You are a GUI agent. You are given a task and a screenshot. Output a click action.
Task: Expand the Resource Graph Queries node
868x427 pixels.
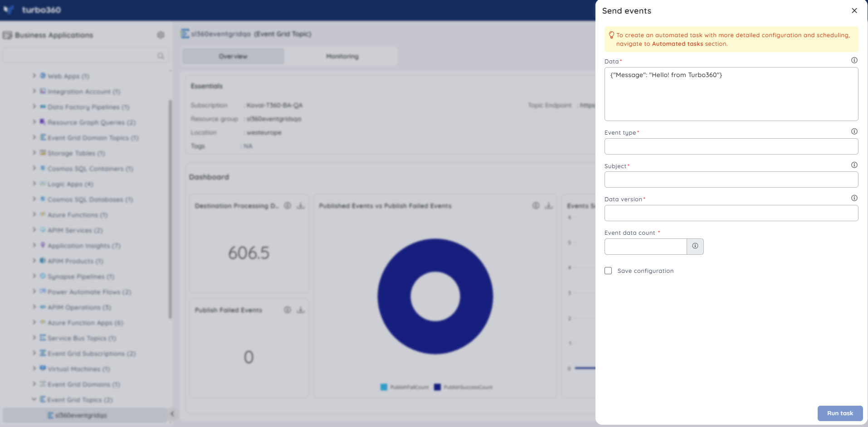34,122
